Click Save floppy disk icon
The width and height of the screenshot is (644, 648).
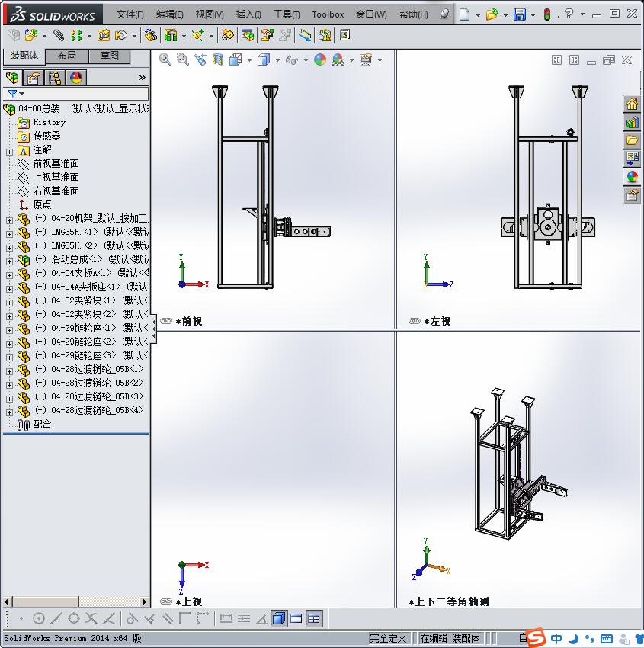click(519, 15)
